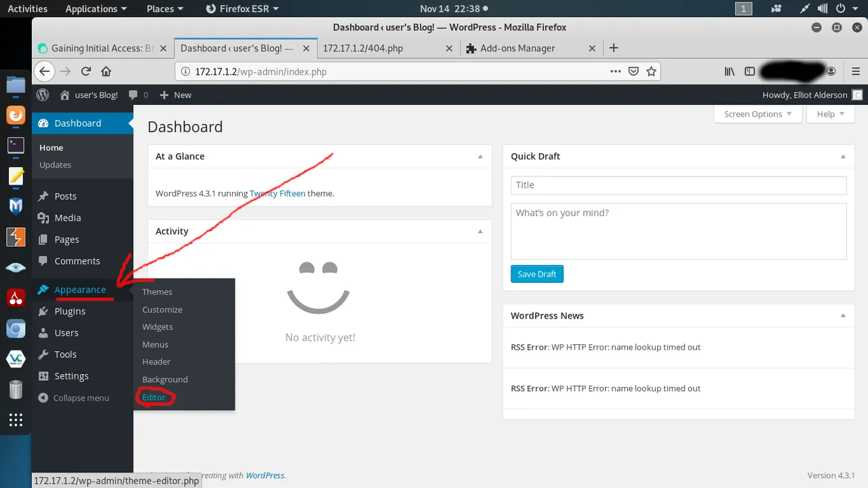Image resolution: width=868 pixels, height=488 pixels.
Task: Close the Add-ons Manager tab
Action: click(x=592, y=48)
